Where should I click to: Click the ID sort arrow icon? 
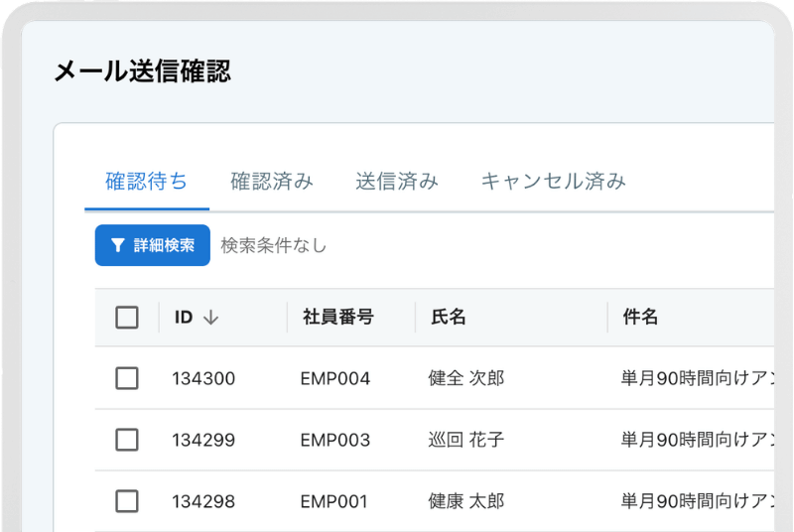tap(210, 318)
